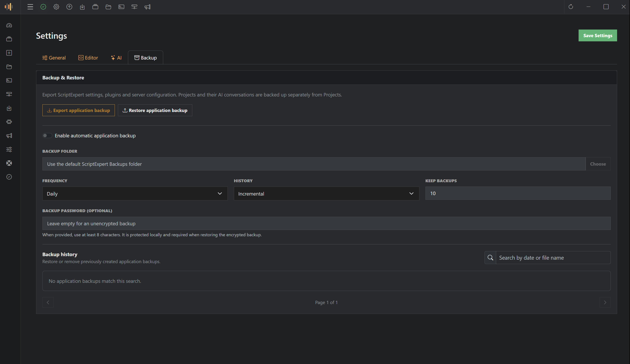The width and height of the screenshot is (630, 364).
Task: Click the 'Backup history' heading
Action: [x=60, y=254]
